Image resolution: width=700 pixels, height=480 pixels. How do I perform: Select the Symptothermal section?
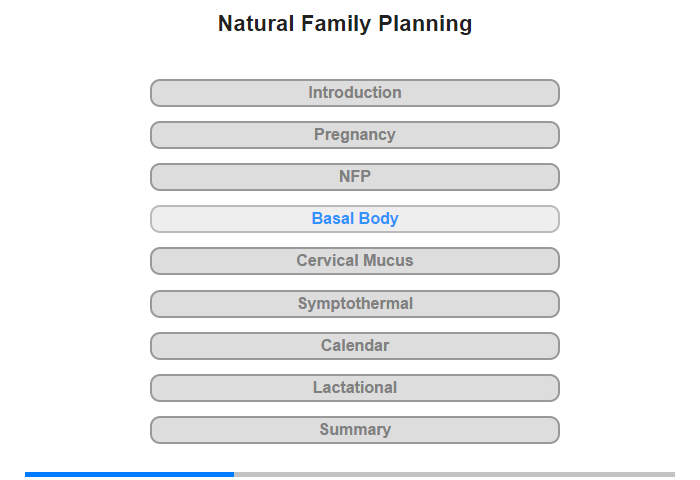pos(355,304)
